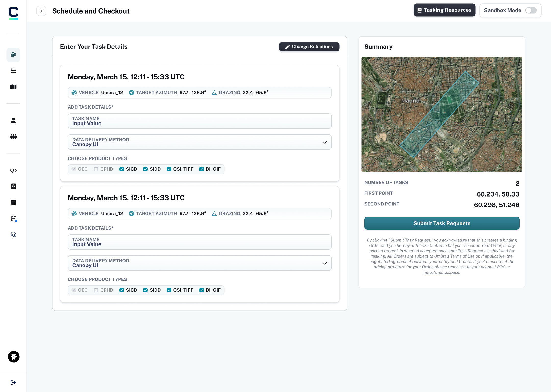551x392 pixels.
Task: Open the help@umbra.space email link
Action: pos(441,272)
